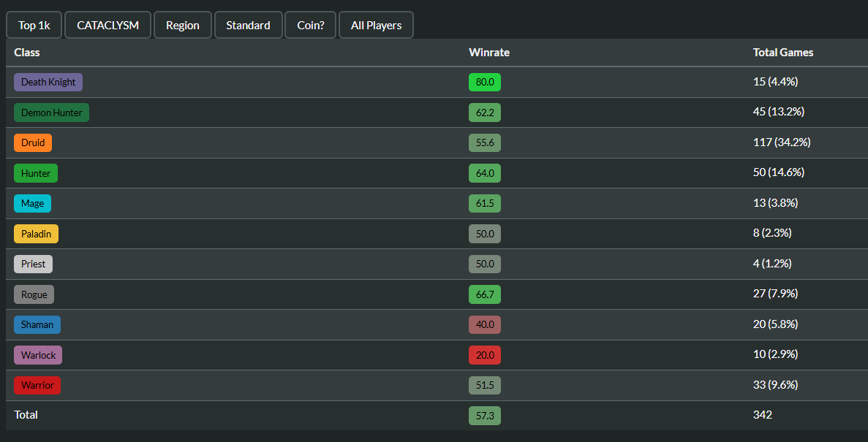Open the All Players filter dropdown

pos(376,25)
